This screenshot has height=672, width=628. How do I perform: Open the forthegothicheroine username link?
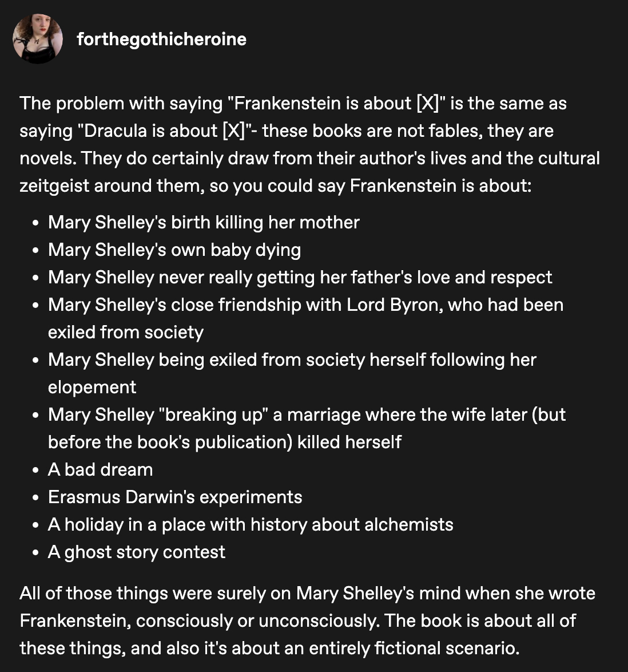point(161,39)
